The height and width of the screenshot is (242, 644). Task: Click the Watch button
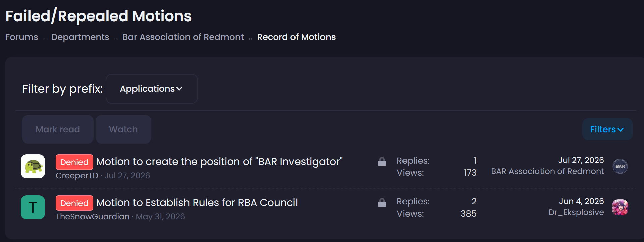click(123, 129)
